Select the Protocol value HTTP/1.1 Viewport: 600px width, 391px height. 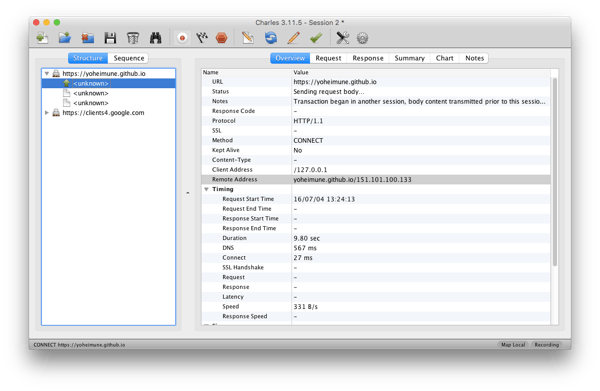click(308, 121)
